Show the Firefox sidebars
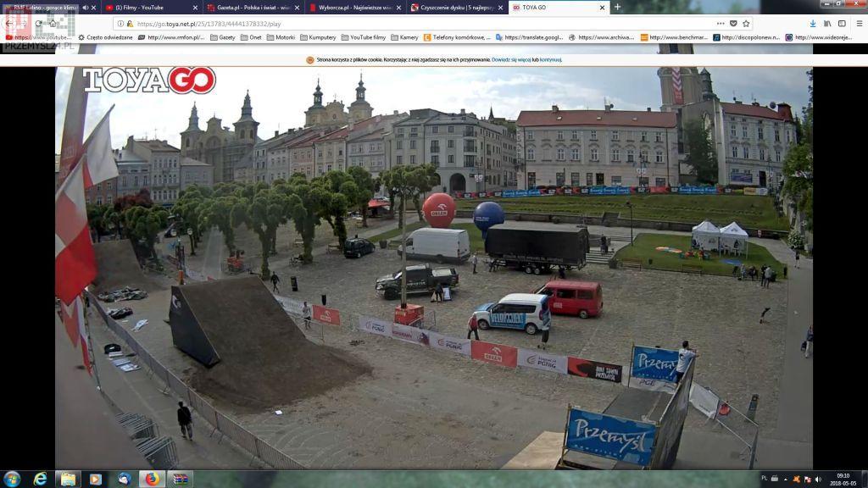The width and height of the screenshot is (868, 488). tap(842, 24)
